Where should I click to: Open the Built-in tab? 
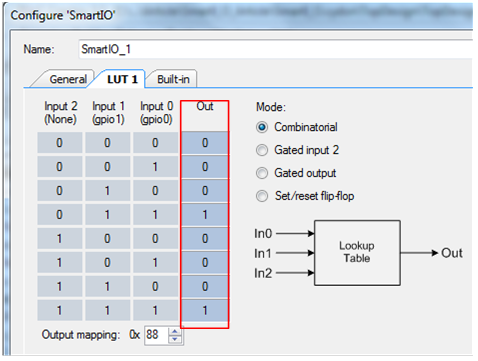point(173,79)
